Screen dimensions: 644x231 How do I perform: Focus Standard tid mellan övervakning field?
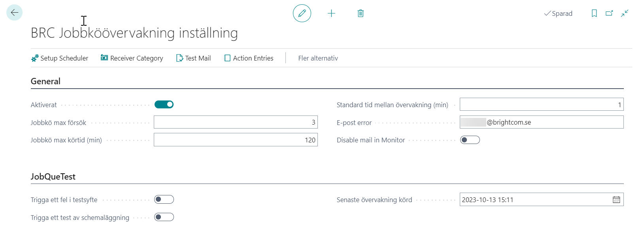(x=542, y=104)
